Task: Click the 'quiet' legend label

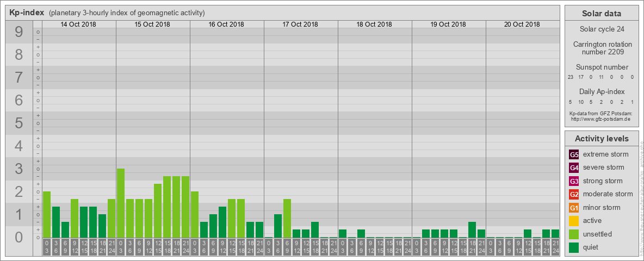Action: pyautogui.click(x=592, y=247)
